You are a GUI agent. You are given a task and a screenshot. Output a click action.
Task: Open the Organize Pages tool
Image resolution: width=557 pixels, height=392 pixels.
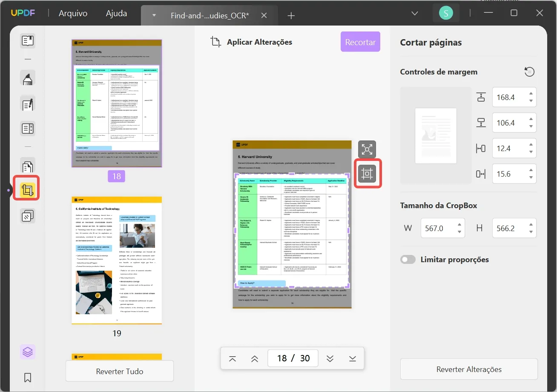pyautogui.click(x=28, y=166)
